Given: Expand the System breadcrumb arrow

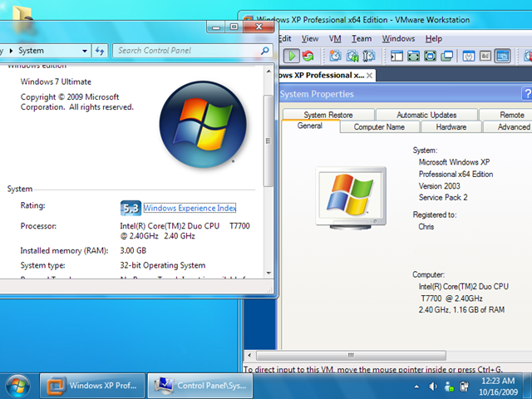Looking at the screenshot, I should point(11,51).
